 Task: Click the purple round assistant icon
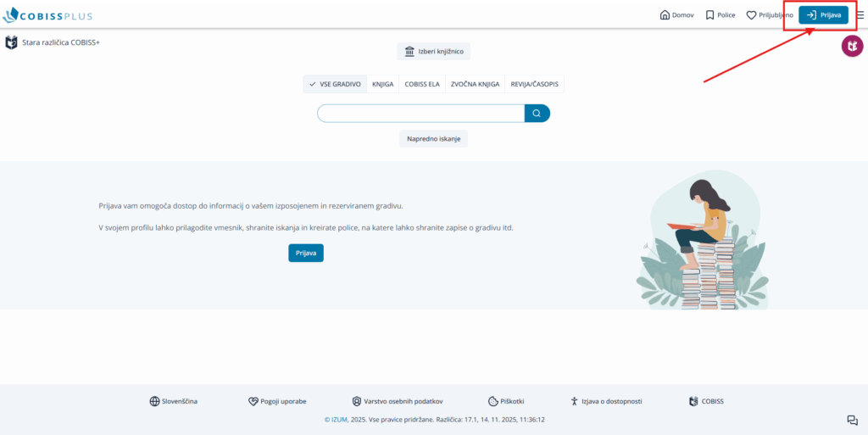pyautogui.click(x=852, y=47)
